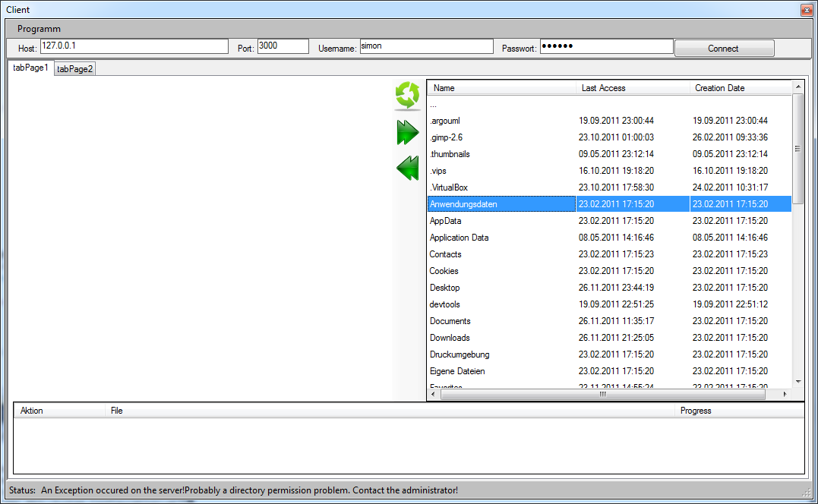Viewport: 818px width, 504px height.
Task: Select the AppData folder row
Action: pyautogui.click(x=609, y=220)
